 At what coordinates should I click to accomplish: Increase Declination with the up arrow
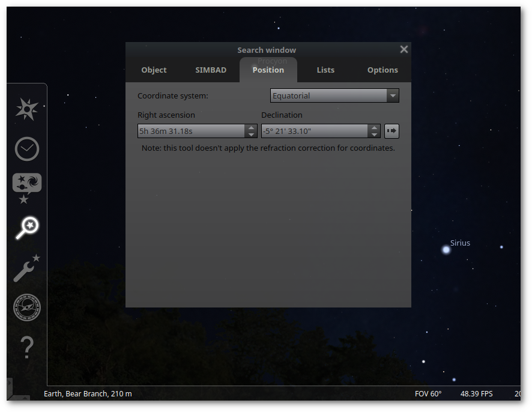[x=374, y=128]
